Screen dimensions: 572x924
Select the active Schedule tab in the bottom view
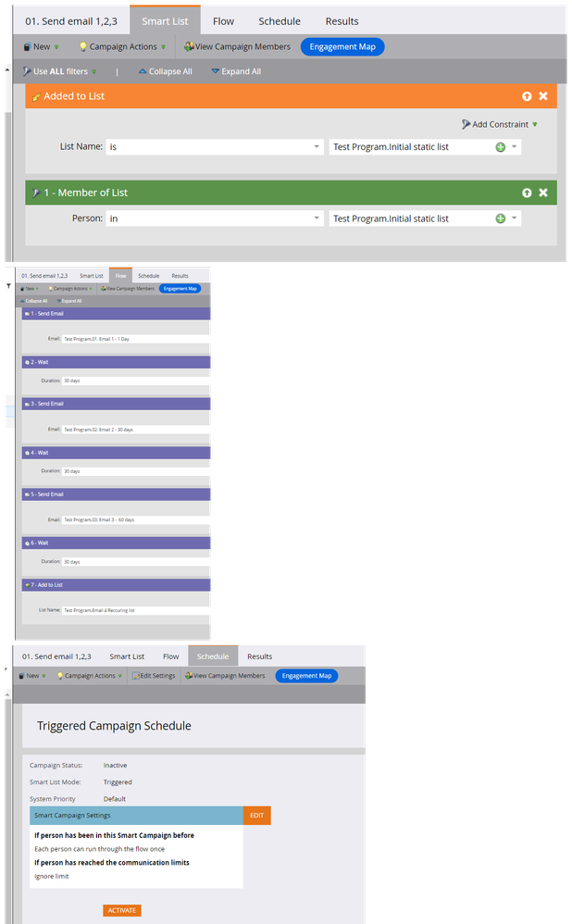pos(213,656)
